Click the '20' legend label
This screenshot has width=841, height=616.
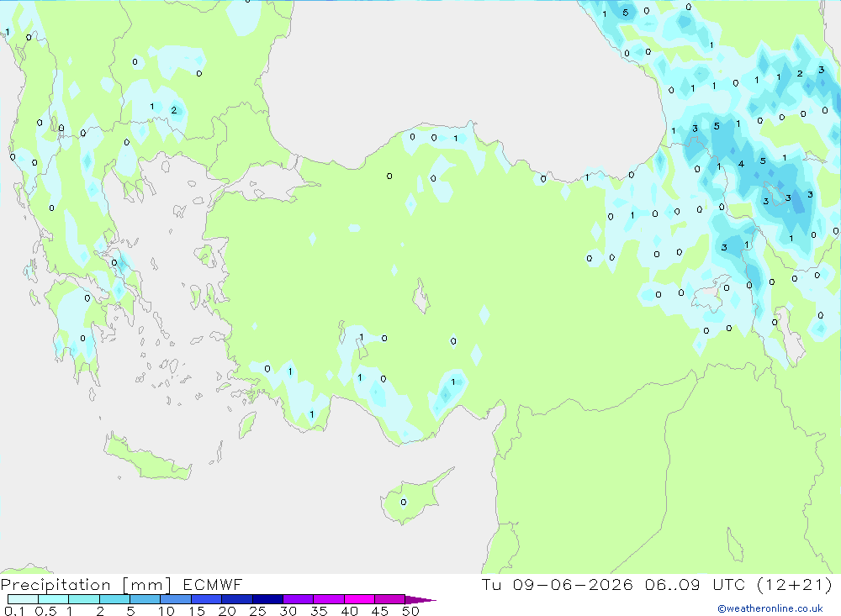coord(227,611)
